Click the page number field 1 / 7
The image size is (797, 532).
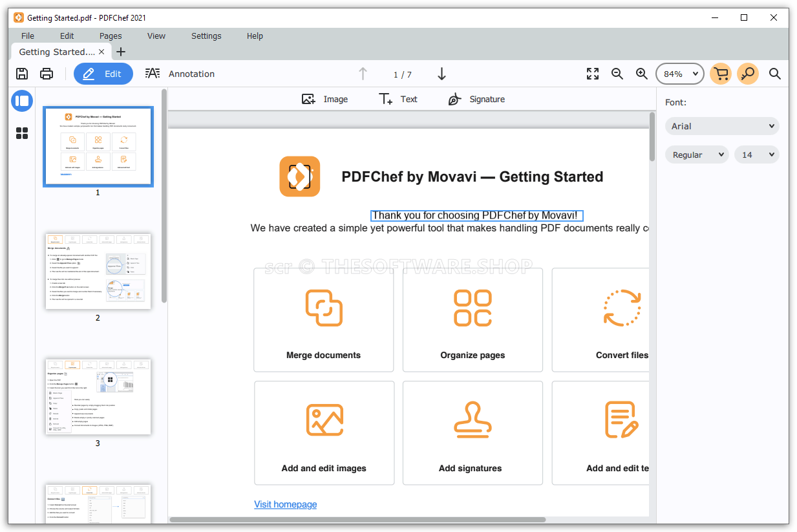point(402,74)
